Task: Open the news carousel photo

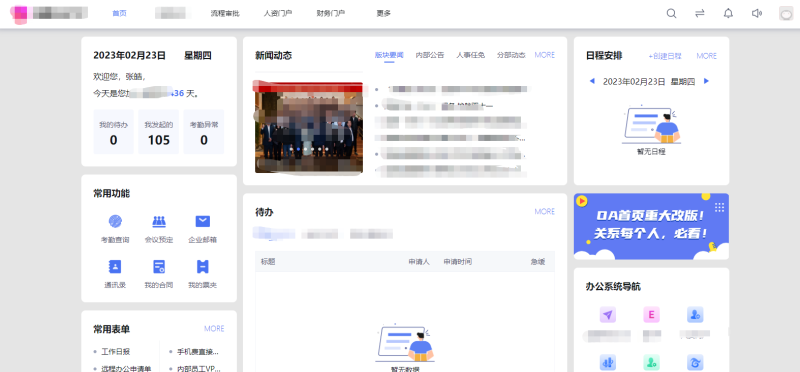Action: [x=309, y=127]
